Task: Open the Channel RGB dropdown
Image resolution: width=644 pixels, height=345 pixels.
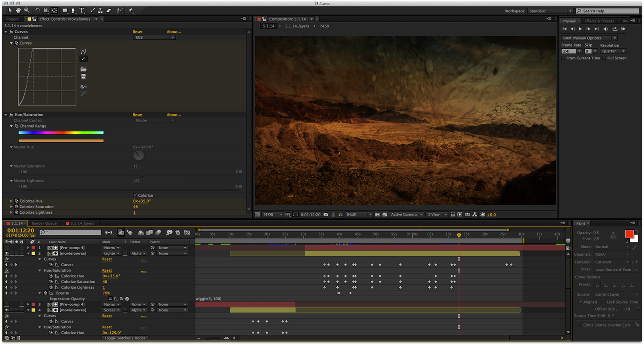Action: 154,37
